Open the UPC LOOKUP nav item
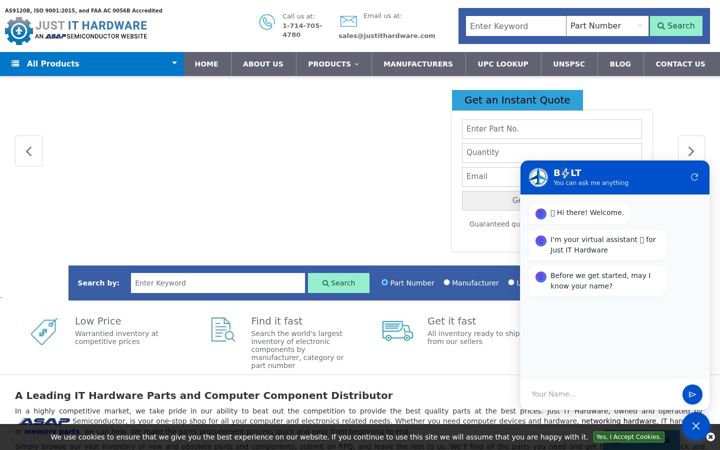The height and width of the screenshot is (450, 720). pos(503,64)
